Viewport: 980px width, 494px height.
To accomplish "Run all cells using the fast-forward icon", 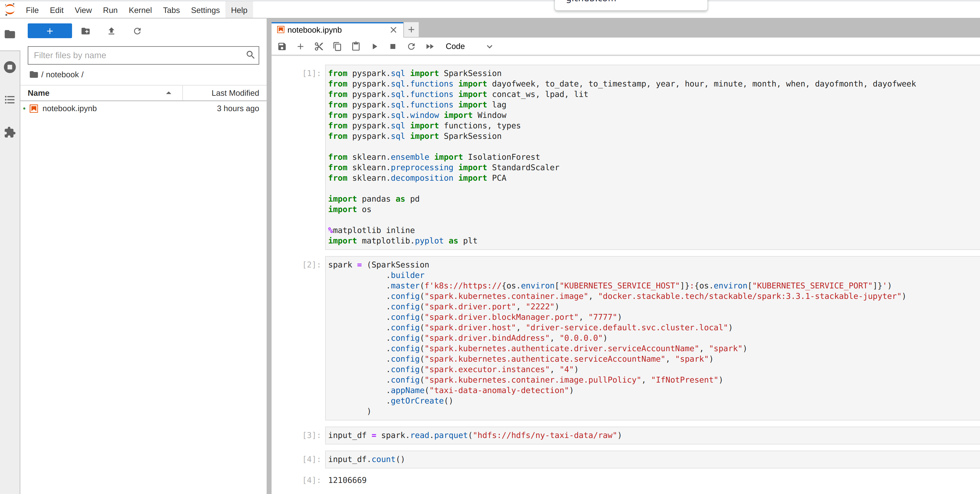I will pos(430,46).
